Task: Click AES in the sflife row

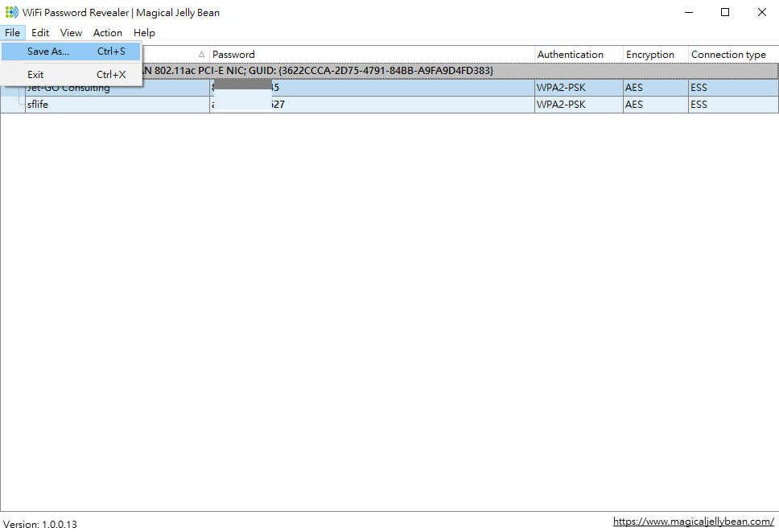Action: [634, 105]
